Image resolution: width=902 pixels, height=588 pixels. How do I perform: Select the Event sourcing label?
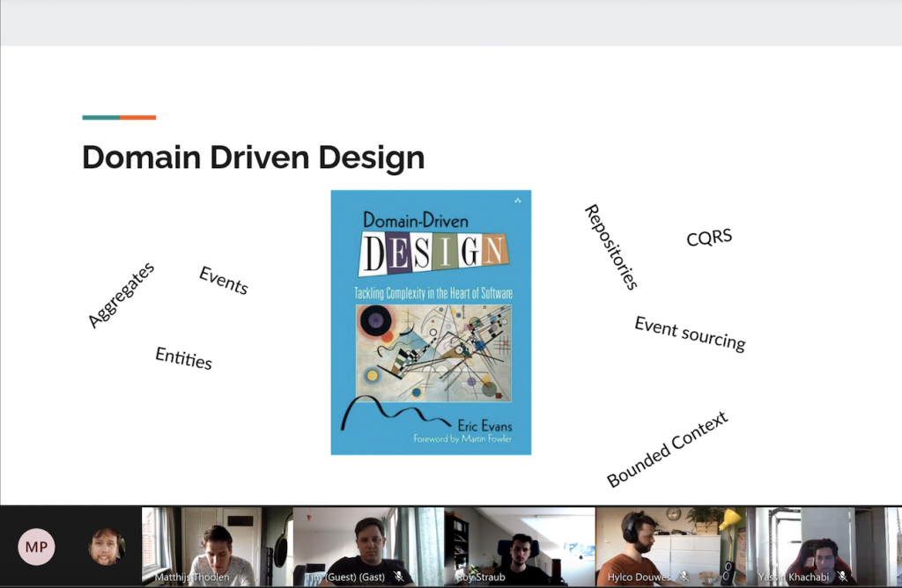click(690, 334)
